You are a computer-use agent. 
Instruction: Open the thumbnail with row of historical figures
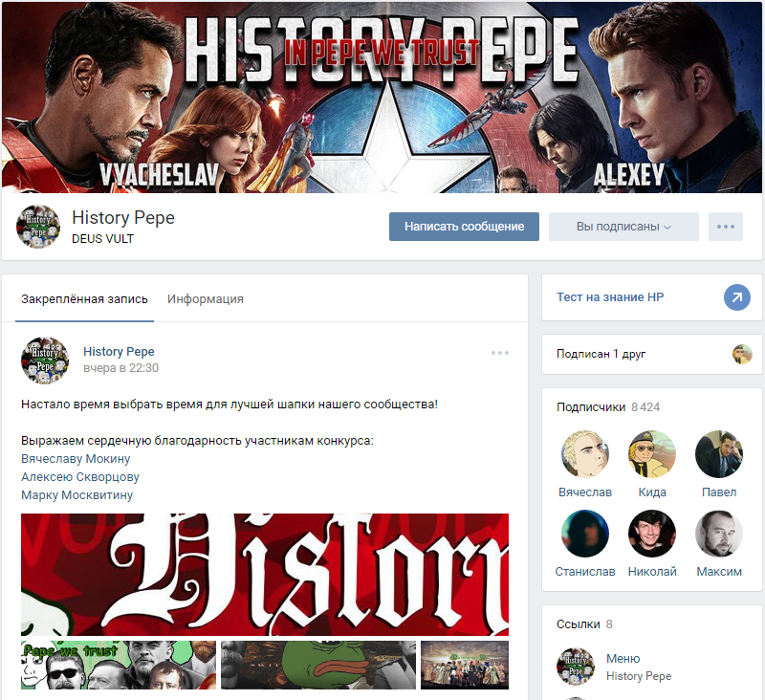click(465, 665)
